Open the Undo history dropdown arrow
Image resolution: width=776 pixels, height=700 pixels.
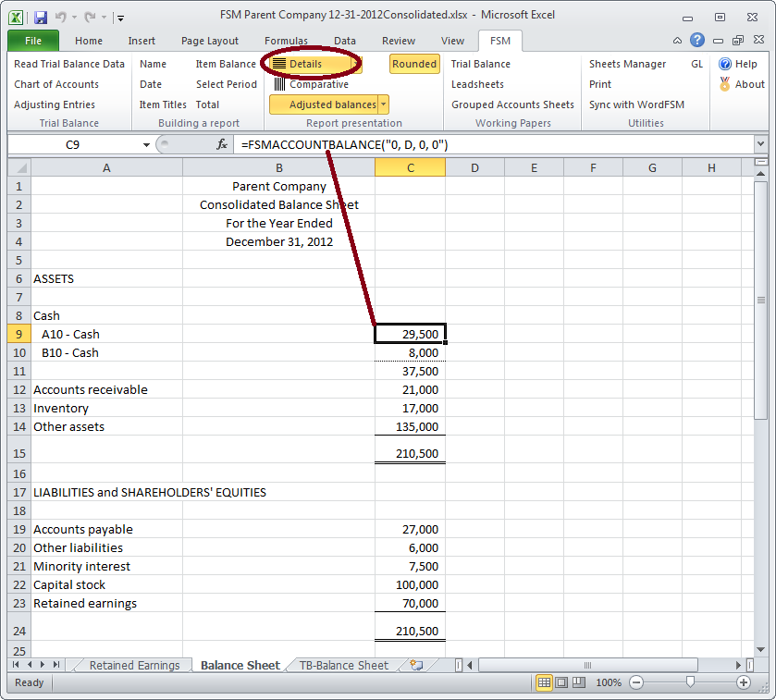(x=74, y=18)
